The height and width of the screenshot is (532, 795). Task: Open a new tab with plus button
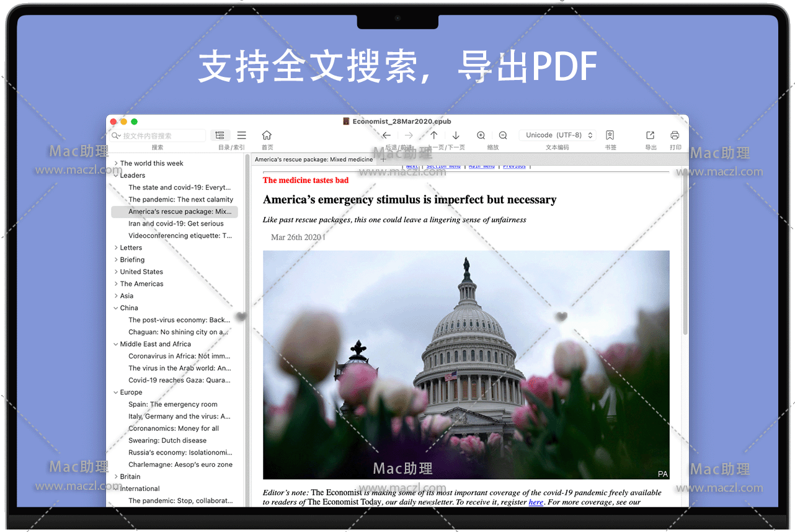click(x=383, y=159)
